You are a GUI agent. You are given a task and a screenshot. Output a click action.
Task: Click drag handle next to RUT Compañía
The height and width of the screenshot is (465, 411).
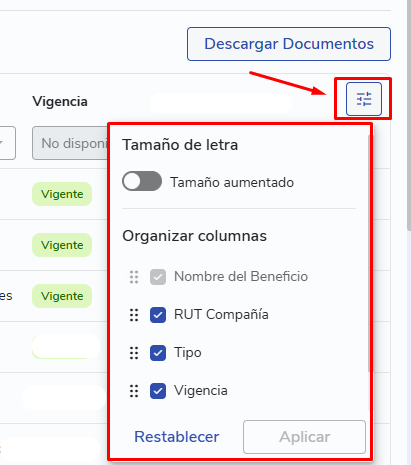[134, 315]
